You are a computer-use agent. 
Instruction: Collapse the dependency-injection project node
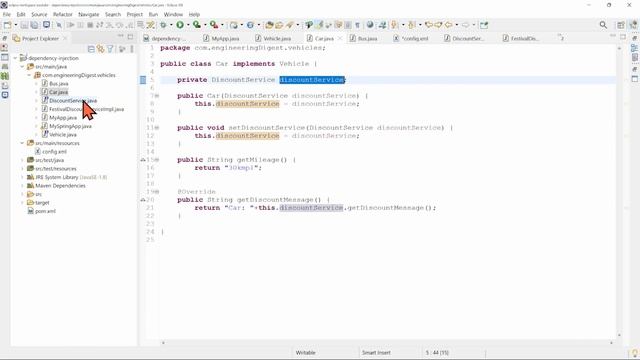coord(16,58)
